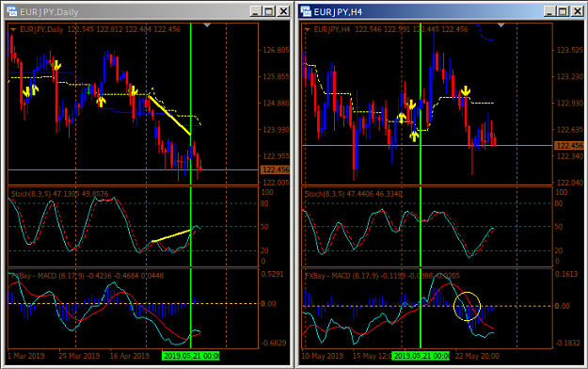Image resolution: width=588 pixels, height=369 pixels.
Task: Click the 123.525 price scale value on H4
Action: 570,50
